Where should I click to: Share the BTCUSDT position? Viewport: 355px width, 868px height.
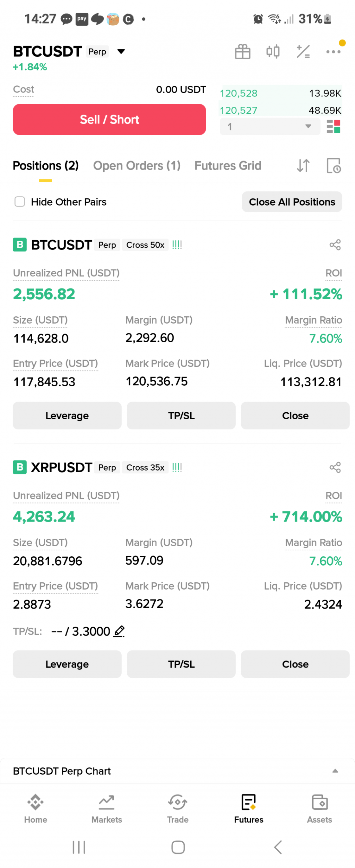coord(335,245)
